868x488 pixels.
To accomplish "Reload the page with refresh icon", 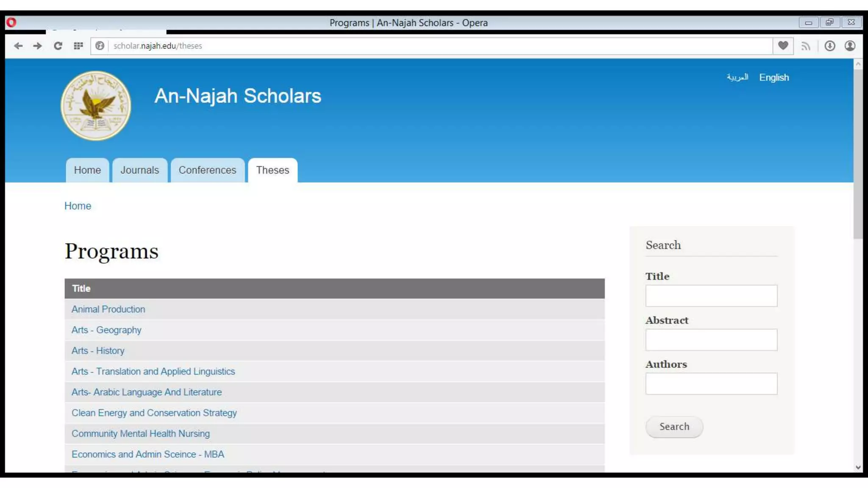I will click(x=58, y=46).
